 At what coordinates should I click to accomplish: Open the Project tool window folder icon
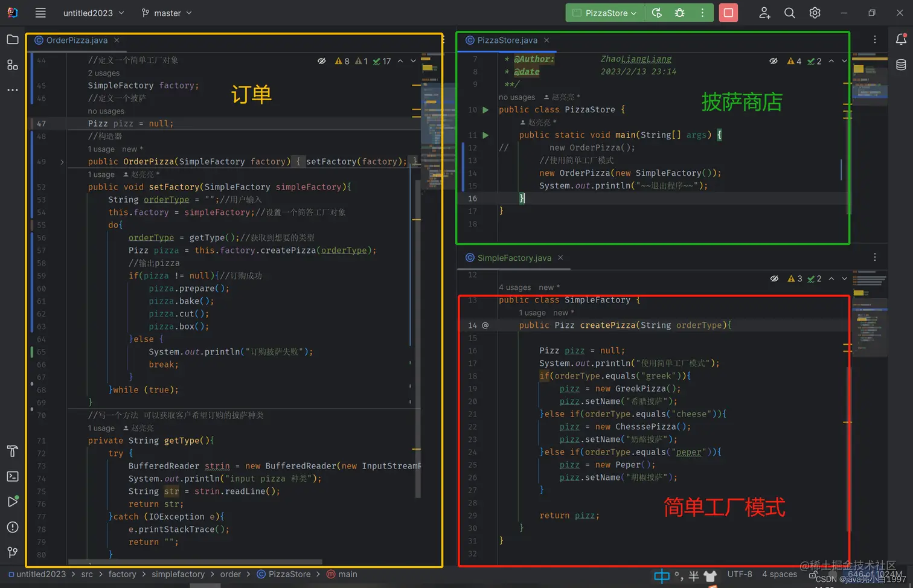click(12, 40)
